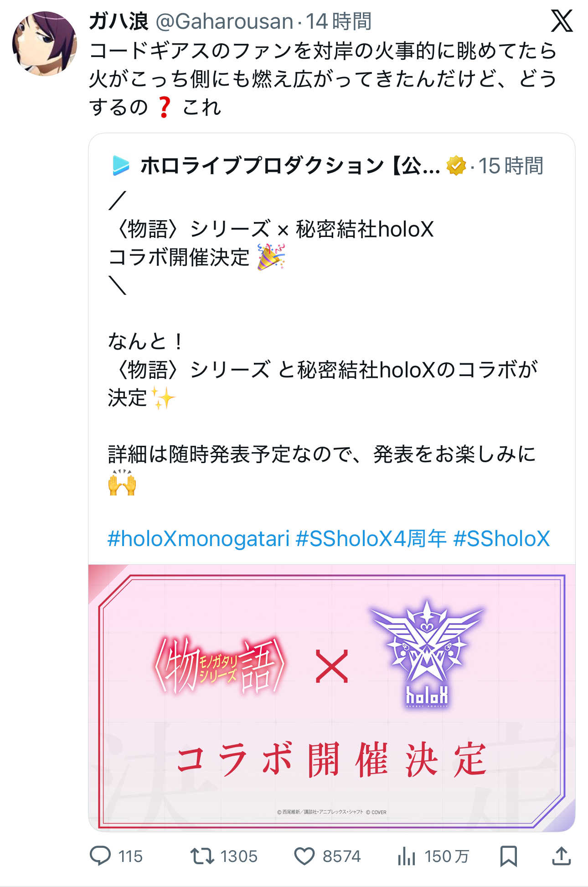Open the #holoXmonogatari hashtag
This screenshot has width=588, height=887.
coord(198,538)
